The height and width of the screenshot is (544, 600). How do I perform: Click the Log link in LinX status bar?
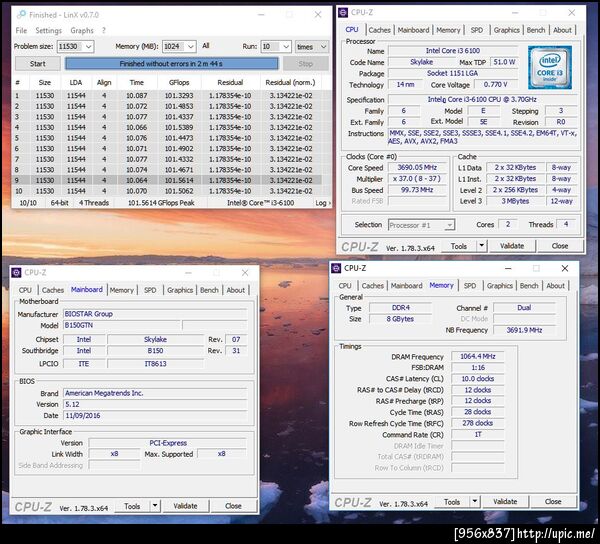(323, 203)
